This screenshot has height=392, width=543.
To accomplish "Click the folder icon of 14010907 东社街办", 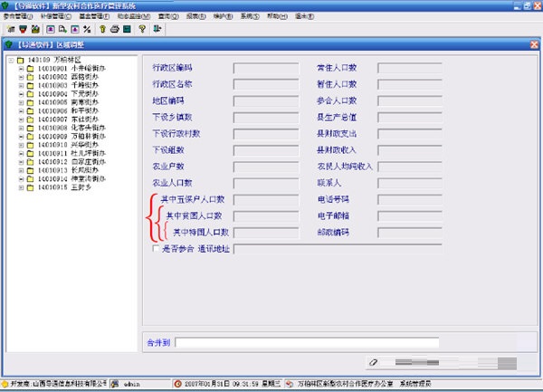I will pos(31,120).
